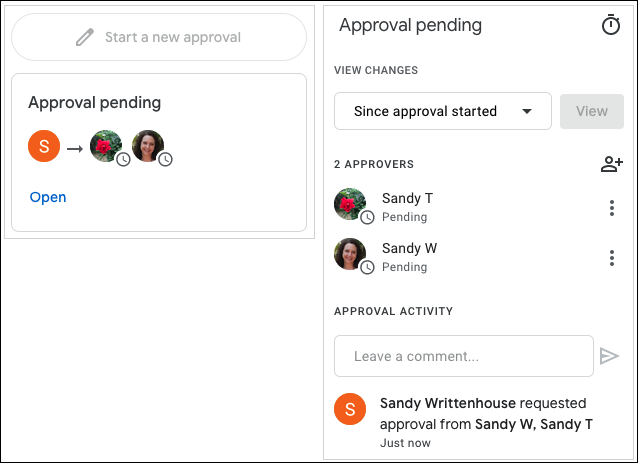Image resolution: width=638 pixels, height=463 pixels.
Task: Select Sandy T in approvers list
Action: click(407, 198)
